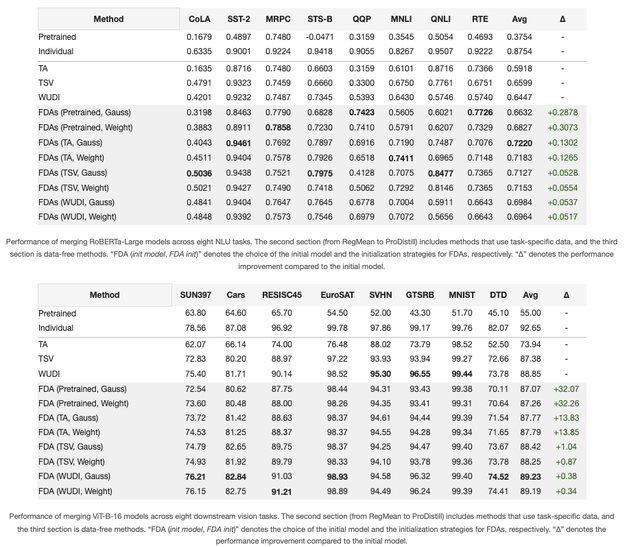Click the DTD column header
The height and width of the screenshot is (547, 640).
point(497,295)
